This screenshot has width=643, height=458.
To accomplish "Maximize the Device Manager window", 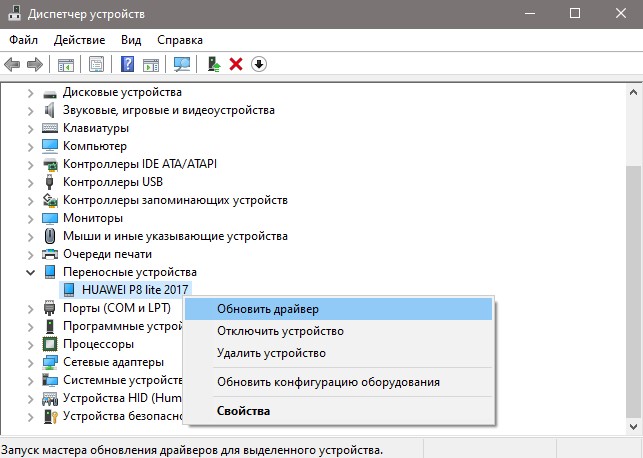I will 575,14.
